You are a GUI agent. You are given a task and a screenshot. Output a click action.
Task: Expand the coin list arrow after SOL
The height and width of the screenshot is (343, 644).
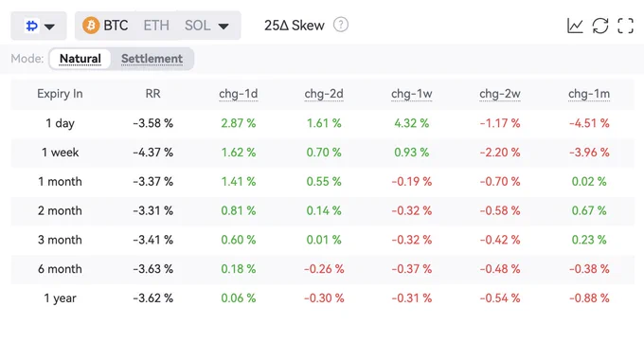[224, 27]
